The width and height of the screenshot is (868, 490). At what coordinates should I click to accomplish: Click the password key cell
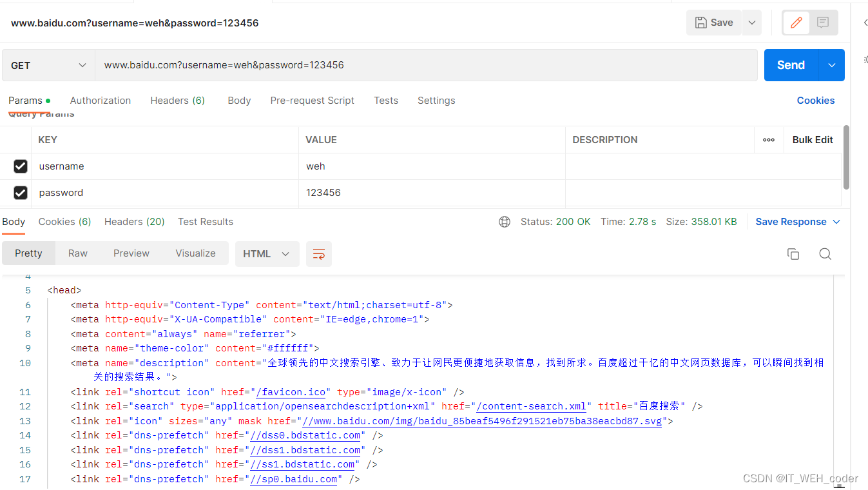[165, 193]
